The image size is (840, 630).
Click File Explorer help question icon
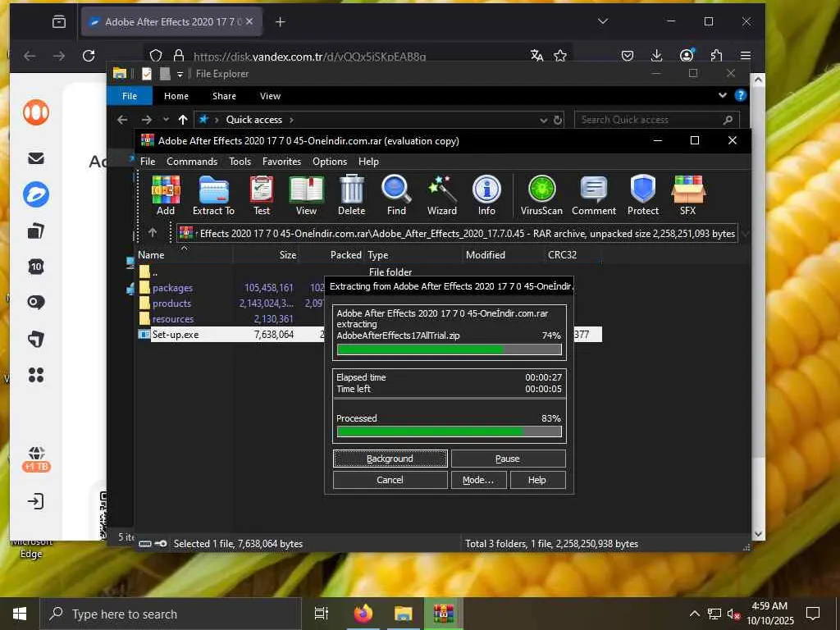(741, 95)
